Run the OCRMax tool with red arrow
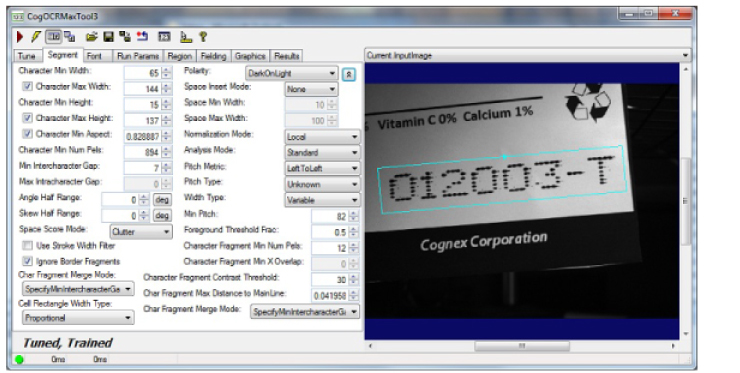This screenshot has height=373, width=740. click(20, 36)
